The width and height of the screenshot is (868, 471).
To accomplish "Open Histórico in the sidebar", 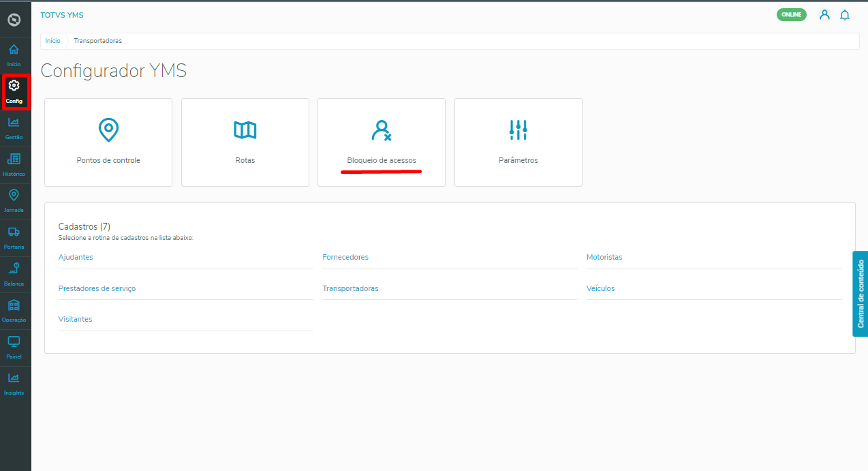I will (x=14, y=165).
